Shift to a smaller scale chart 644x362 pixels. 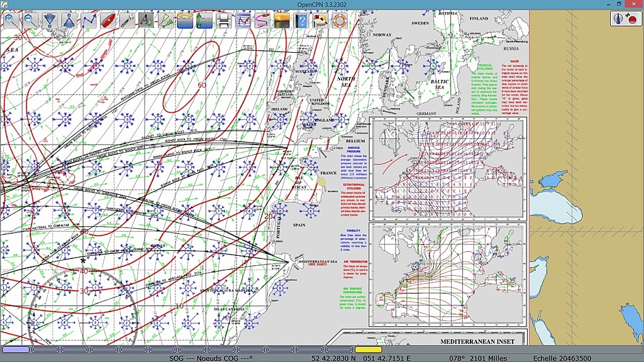(69, 20)
